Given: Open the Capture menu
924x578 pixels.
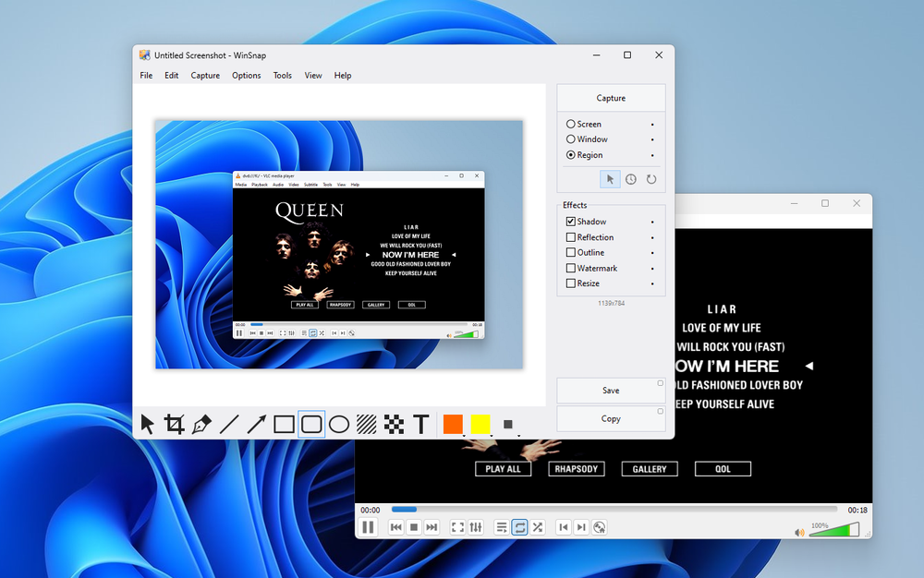Looking at the screenshot, I should (x=205, y=76).
